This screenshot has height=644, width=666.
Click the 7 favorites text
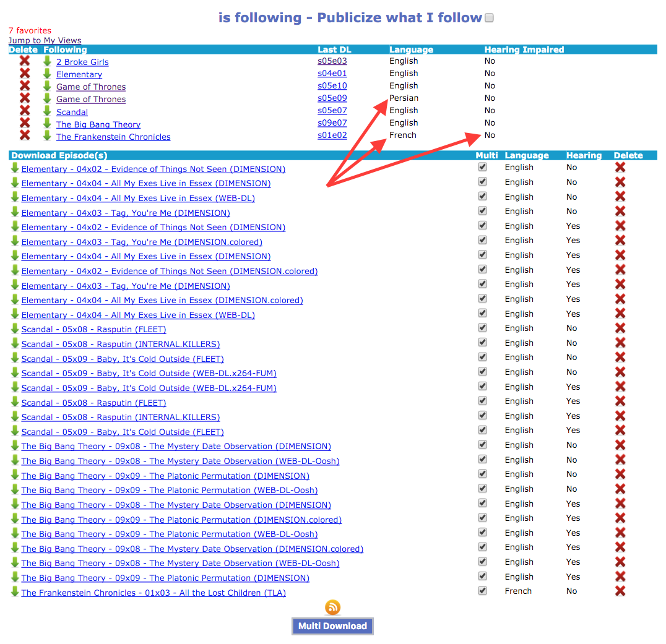[x=30, y=30]
